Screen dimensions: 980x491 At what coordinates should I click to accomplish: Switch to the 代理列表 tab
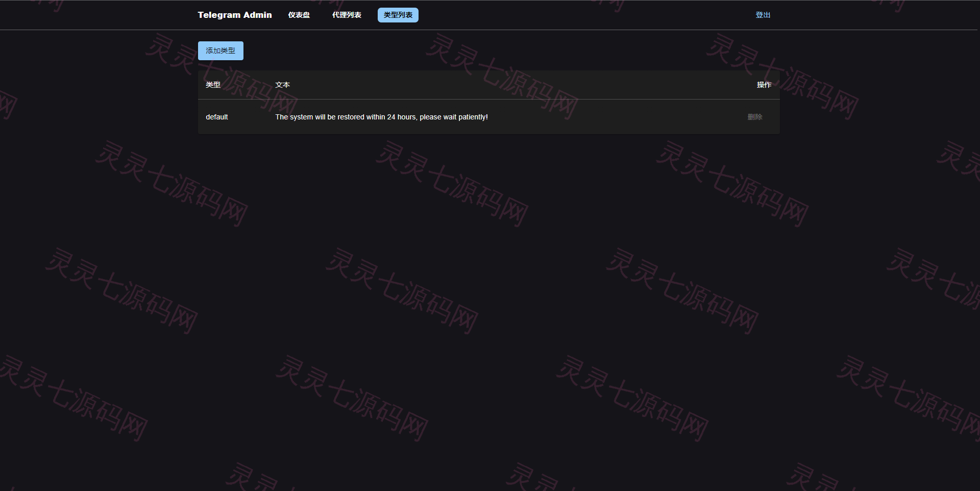(x=347, y=15)
